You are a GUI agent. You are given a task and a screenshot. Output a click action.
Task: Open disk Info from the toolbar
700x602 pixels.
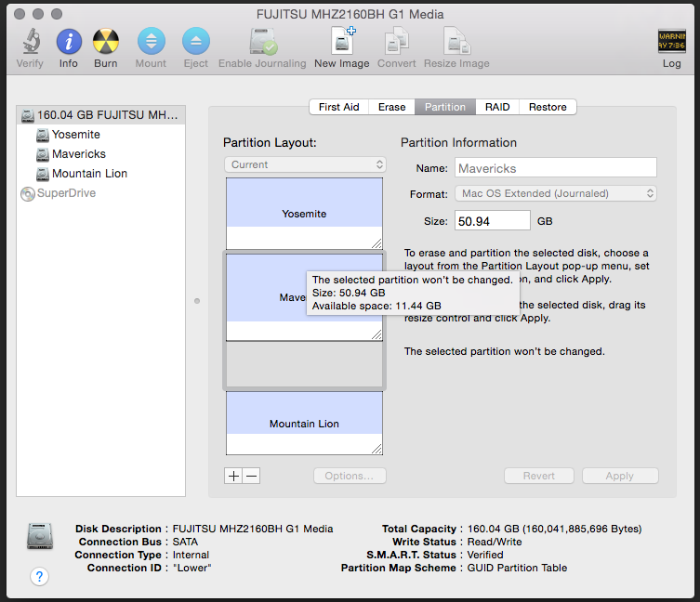point(69,42)
